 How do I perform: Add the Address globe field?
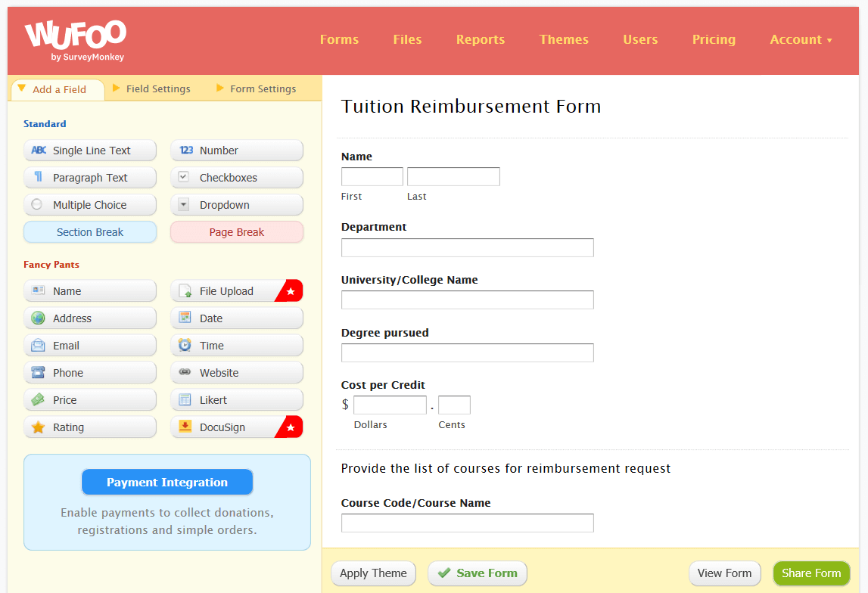89,318
